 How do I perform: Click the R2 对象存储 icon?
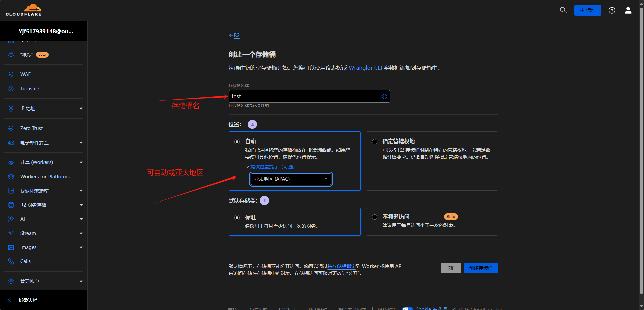point(11,205)
